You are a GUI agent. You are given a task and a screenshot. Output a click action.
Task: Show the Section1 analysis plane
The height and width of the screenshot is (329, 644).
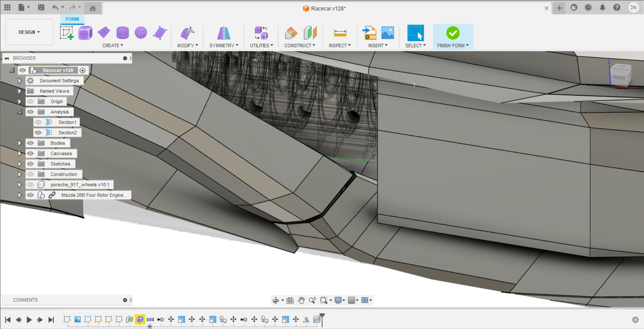coord(38,122)
